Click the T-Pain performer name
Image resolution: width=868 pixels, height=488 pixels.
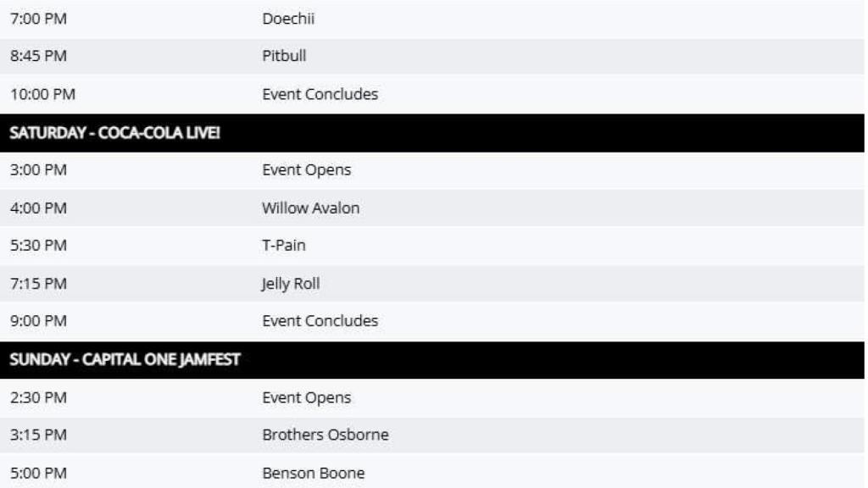point(284,246)
